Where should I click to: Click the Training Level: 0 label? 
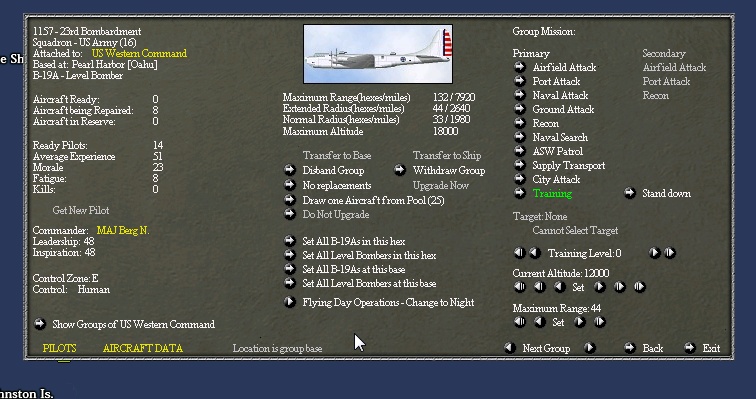click(584, 253)
